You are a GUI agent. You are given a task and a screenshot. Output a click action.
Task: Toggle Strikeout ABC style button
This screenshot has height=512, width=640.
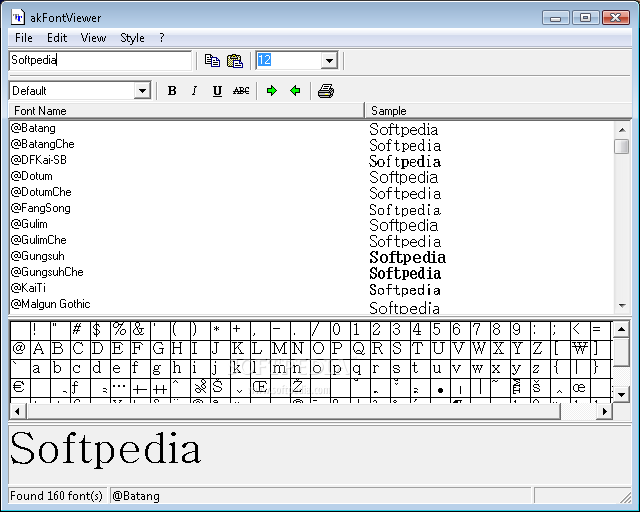click(x=241, y=91)
